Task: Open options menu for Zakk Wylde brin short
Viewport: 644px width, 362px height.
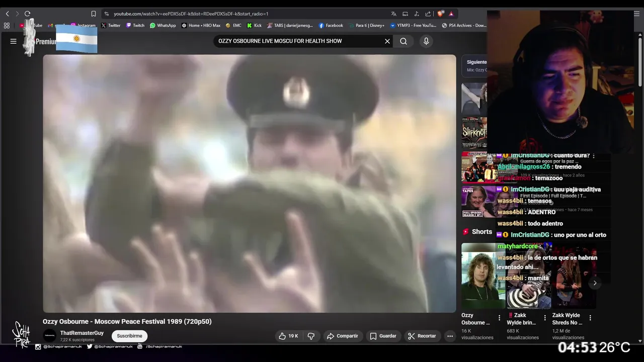Action: tap(544, 318)
